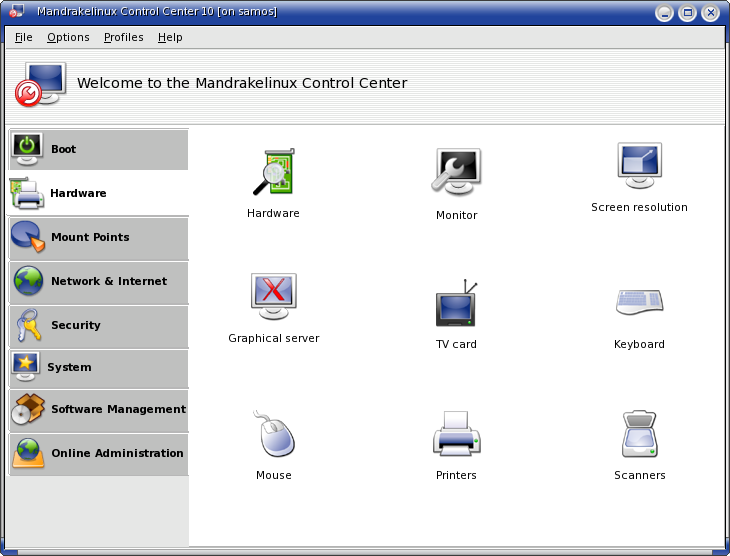Select the Hardware category tab label
730x556 pixels.
(x=78, y=193)
